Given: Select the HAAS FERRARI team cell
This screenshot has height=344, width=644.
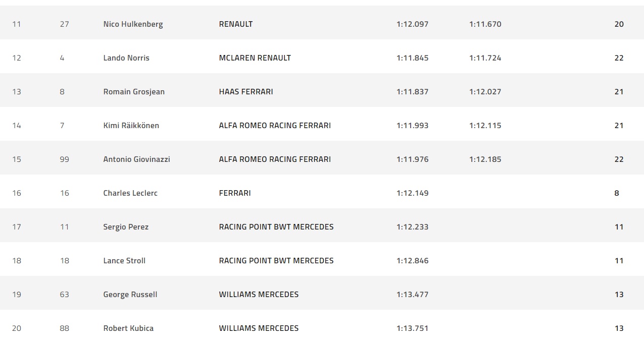Looking at the screenshot, I should coord(246,92).
